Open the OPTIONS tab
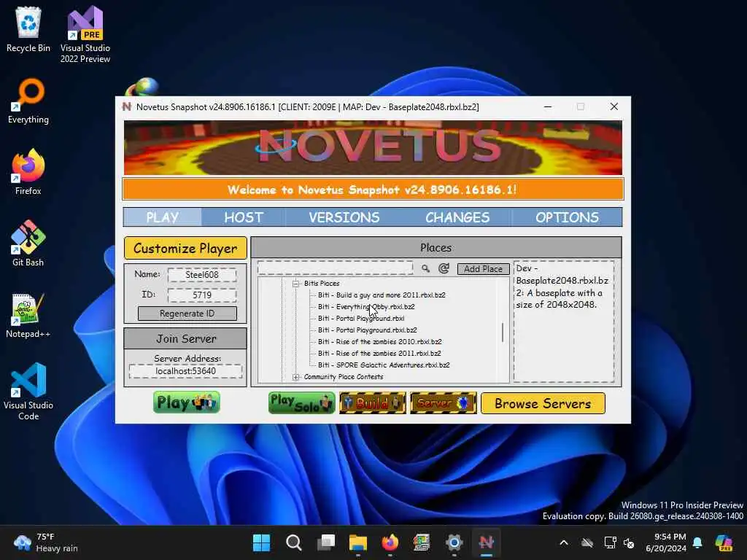The height and width of the screenshot is (560, 747). click(567, 217)
